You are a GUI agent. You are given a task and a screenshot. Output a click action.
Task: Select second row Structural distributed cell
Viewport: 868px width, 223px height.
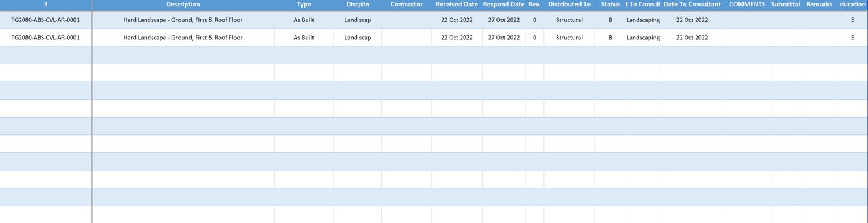[569, 38]
